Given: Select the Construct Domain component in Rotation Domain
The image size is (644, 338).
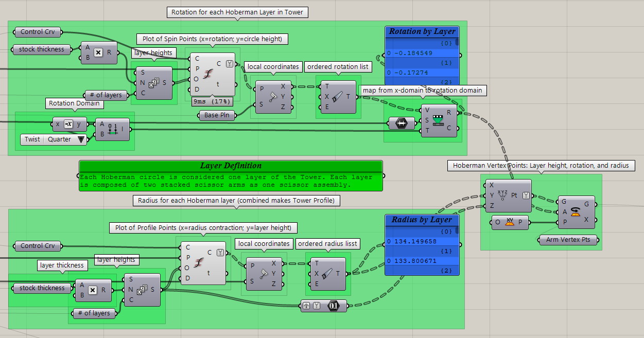Looking at the screenshot, I should 113,129.
